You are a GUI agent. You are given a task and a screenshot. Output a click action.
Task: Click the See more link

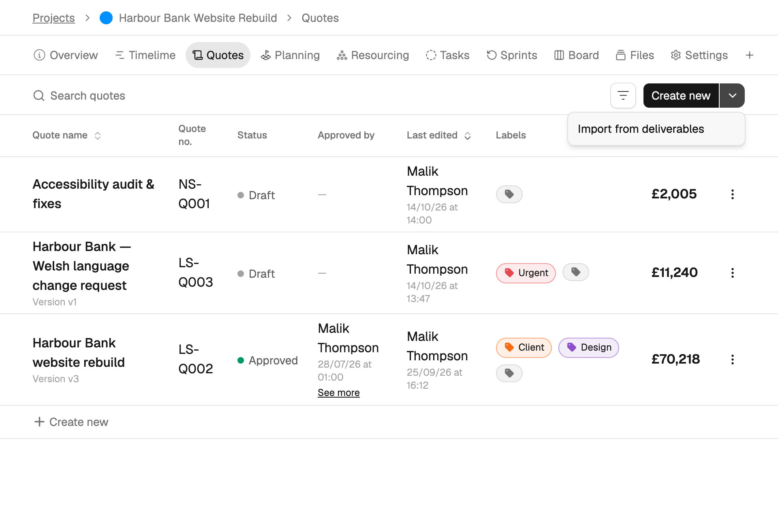pos(339,393)
